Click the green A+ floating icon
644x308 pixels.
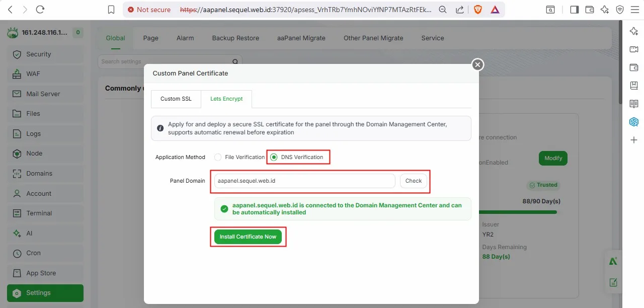[613, 261]
